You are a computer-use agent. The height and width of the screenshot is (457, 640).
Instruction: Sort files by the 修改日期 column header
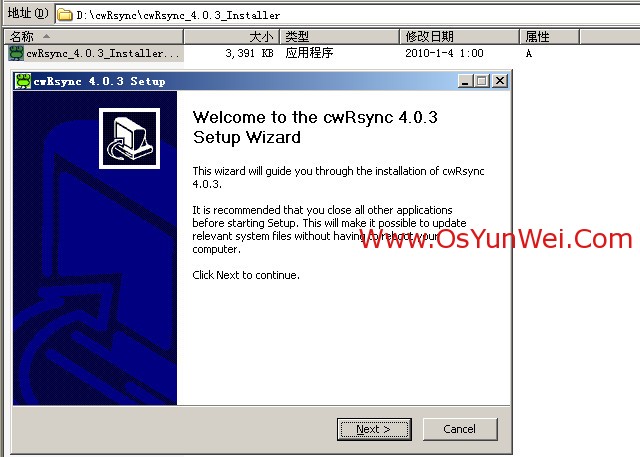click(459, 37)
